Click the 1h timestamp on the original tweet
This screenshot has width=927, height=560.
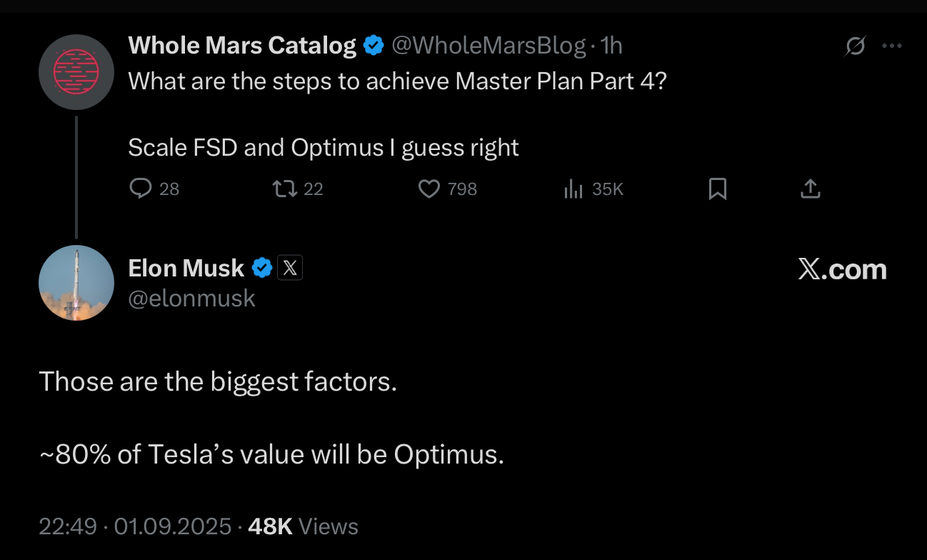612,44
